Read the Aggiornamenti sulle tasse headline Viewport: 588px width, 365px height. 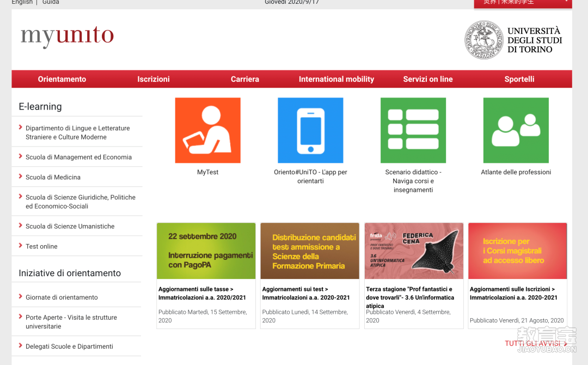click(x=202, y=293)
